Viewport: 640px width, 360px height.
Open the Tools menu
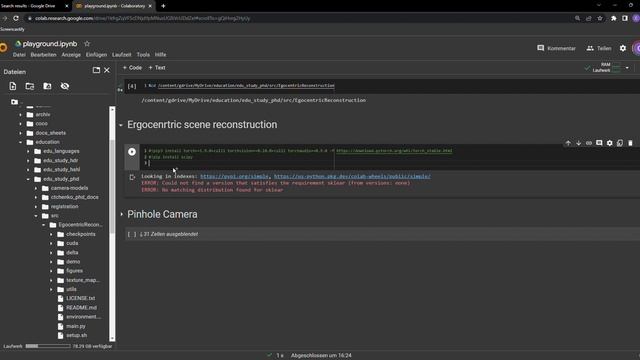click(143, 55)
